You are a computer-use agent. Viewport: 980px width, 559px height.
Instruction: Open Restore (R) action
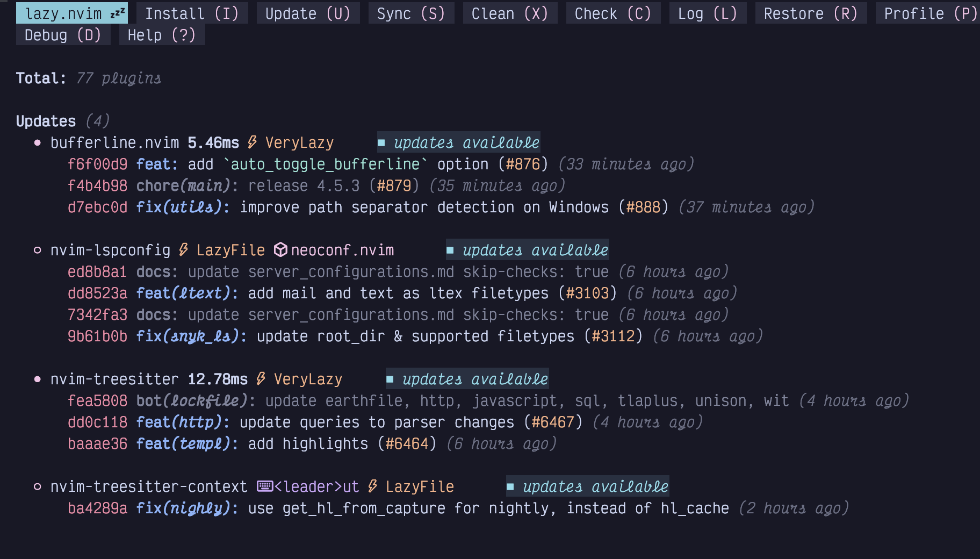[x=811, y=13]
